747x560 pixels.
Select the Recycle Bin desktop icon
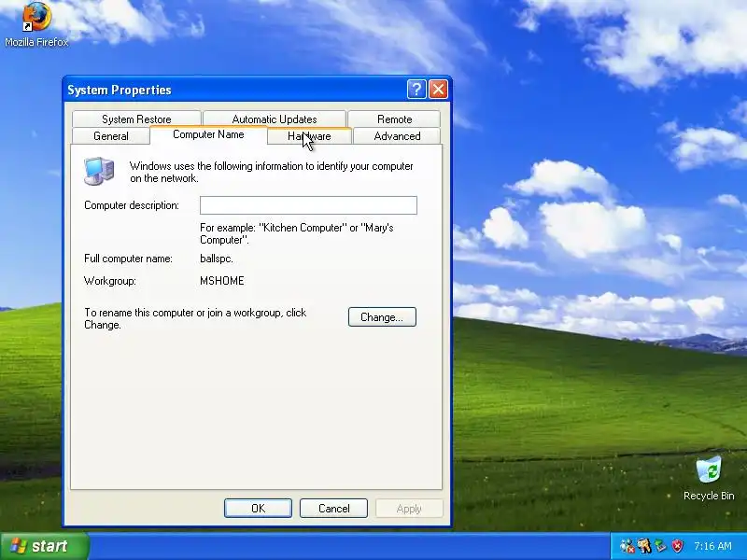coord(709,478)
